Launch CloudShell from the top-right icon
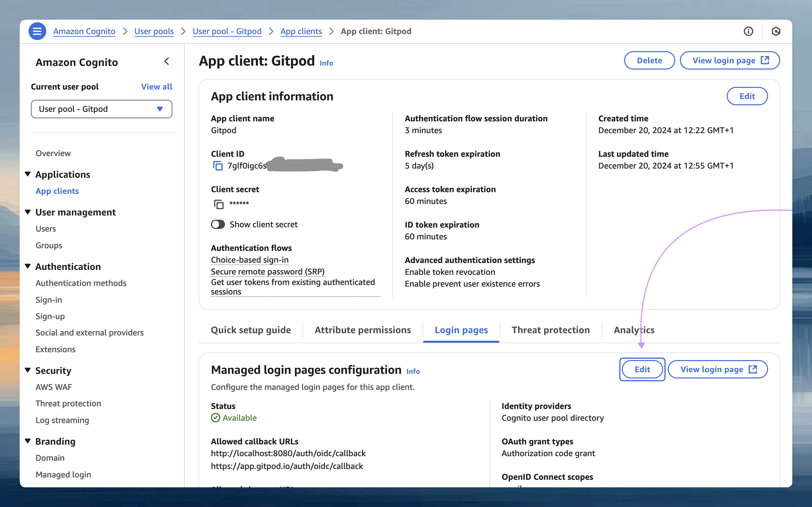Screen dimensions: 812x507 coord(777,31)
